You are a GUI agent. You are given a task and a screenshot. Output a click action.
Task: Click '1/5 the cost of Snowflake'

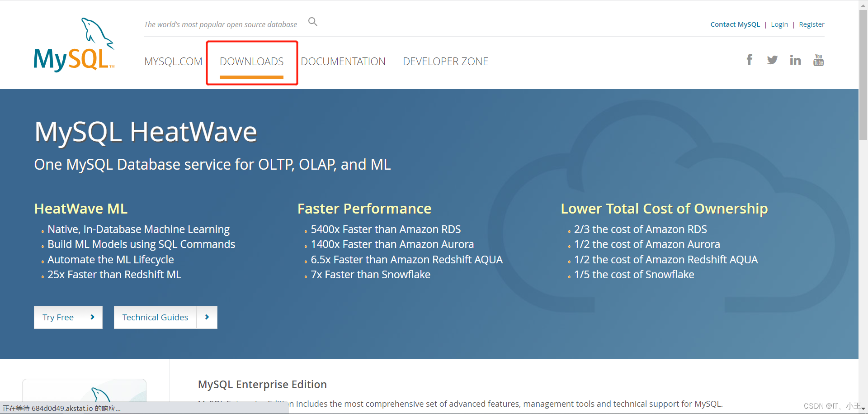tap(634, 275)
